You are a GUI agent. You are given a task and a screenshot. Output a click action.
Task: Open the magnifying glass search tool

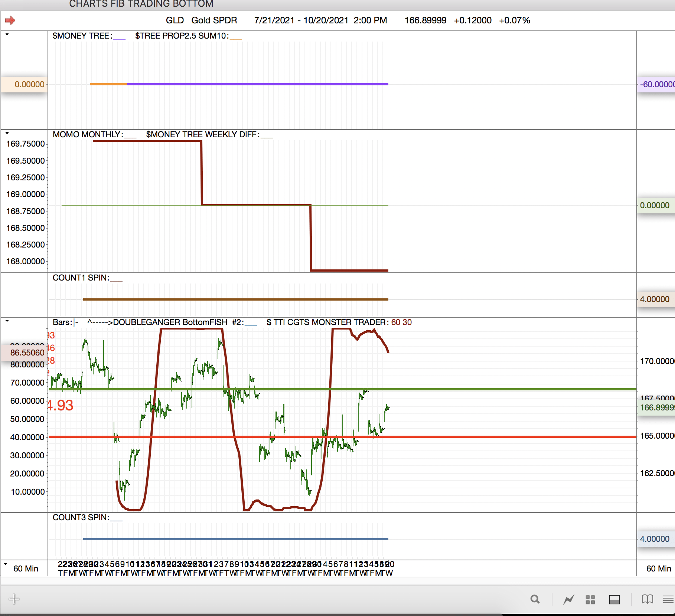pyautogui.click(x=535, y=599)
